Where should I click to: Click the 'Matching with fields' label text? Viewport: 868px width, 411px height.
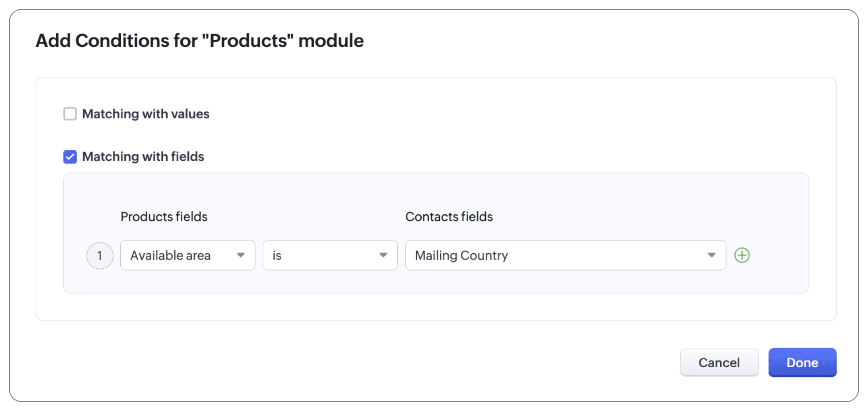tap(143, 156)
